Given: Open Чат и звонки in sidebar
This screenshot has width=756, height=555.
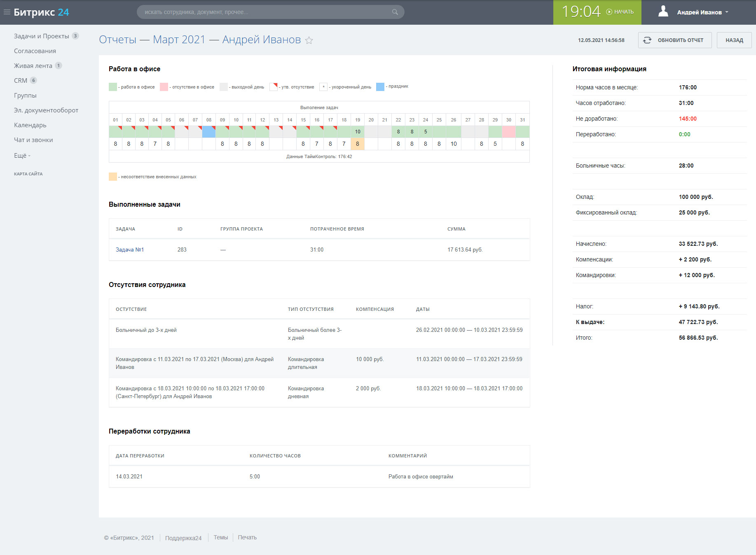Looking at the screenshot, I should [33, 140].
